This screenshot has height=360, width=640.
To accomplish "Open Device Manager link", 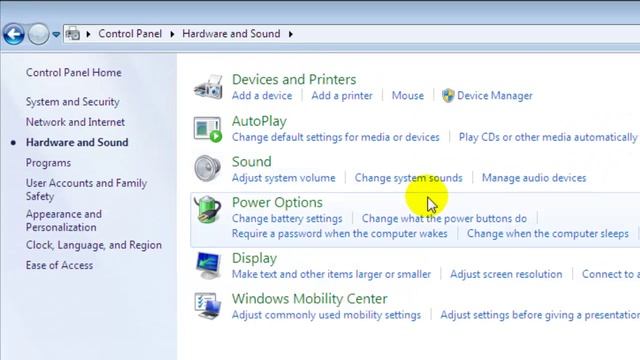I will [495, 96].
